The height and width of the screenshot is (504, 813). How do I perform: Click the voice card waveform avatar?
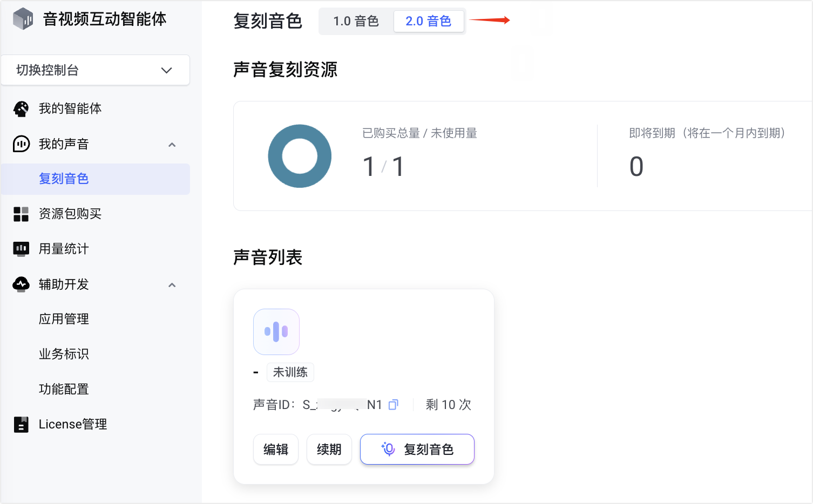click(x=276, y=332)
